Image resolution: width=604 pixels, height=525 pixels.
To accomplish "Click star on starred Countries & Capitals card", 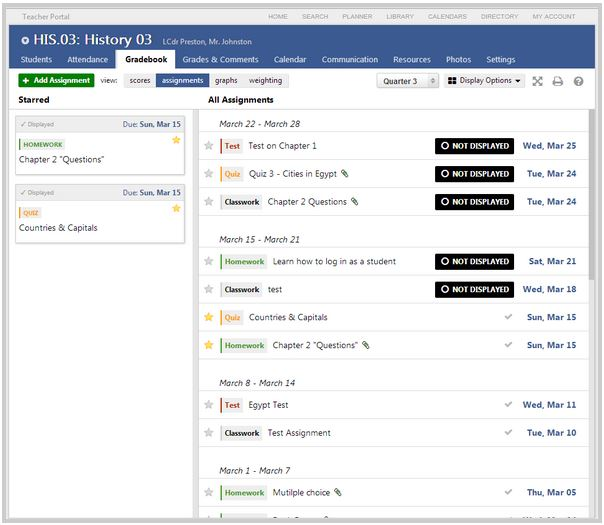I will pyautogui.click(x=176, y=208).
